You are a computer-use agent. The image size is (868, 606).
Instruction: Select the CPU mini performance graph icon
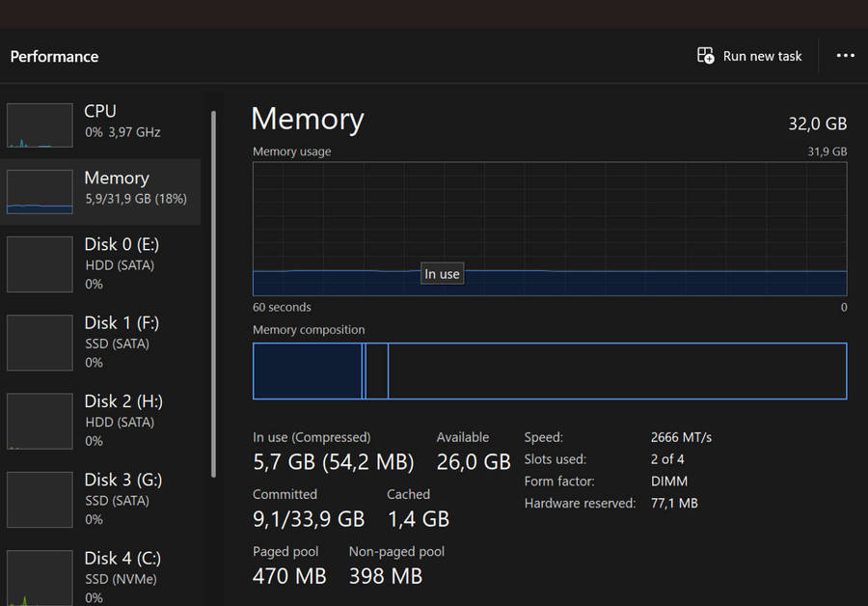(x=39, y=124)
